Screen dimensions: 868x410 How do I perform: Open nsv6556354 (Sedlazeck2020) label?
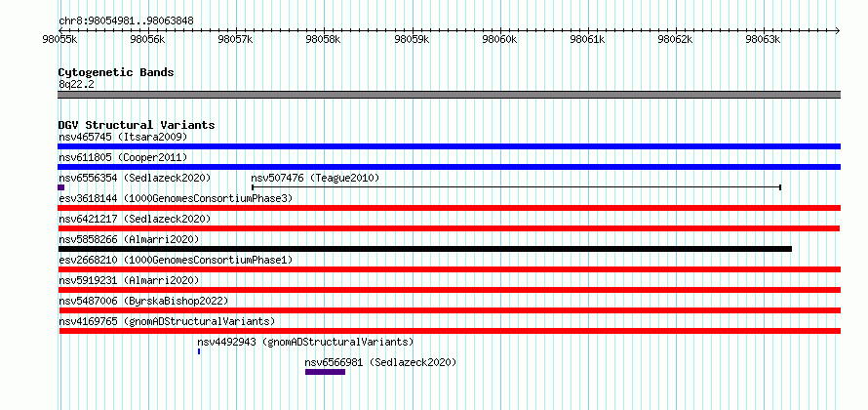135,178
